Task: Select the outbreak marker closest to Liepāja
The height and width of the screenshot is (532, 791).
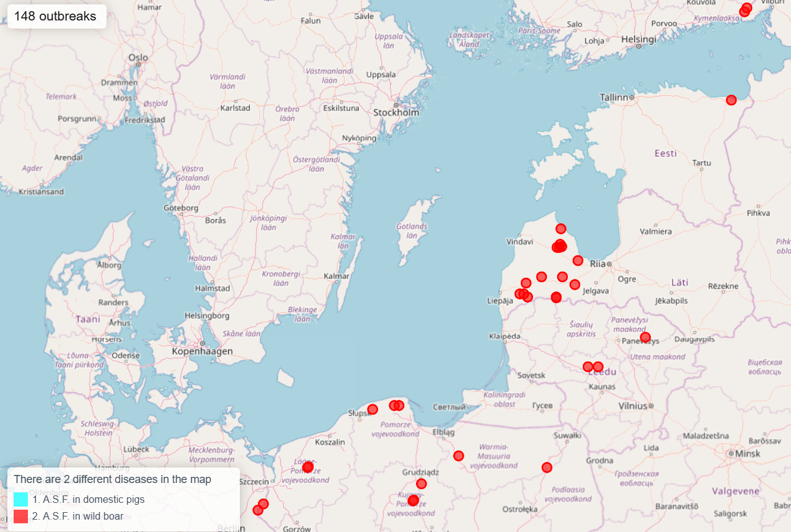Action: pos(520,294)
